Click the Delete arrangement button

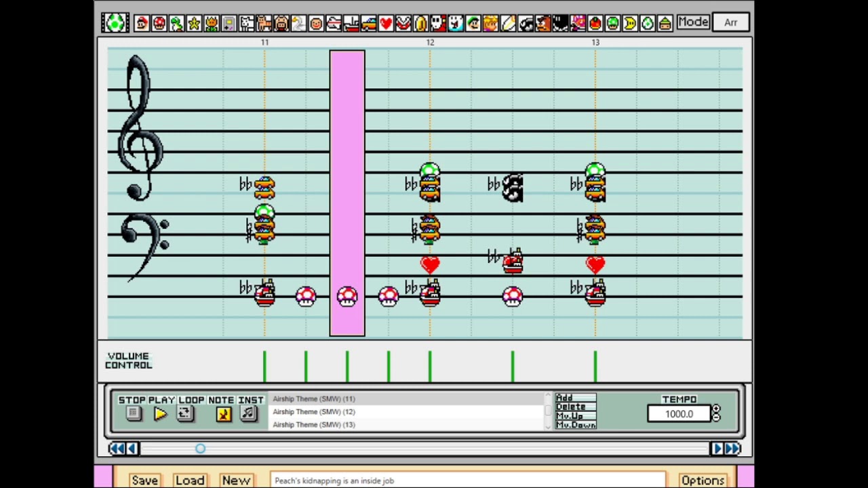[x=575, y=407]
